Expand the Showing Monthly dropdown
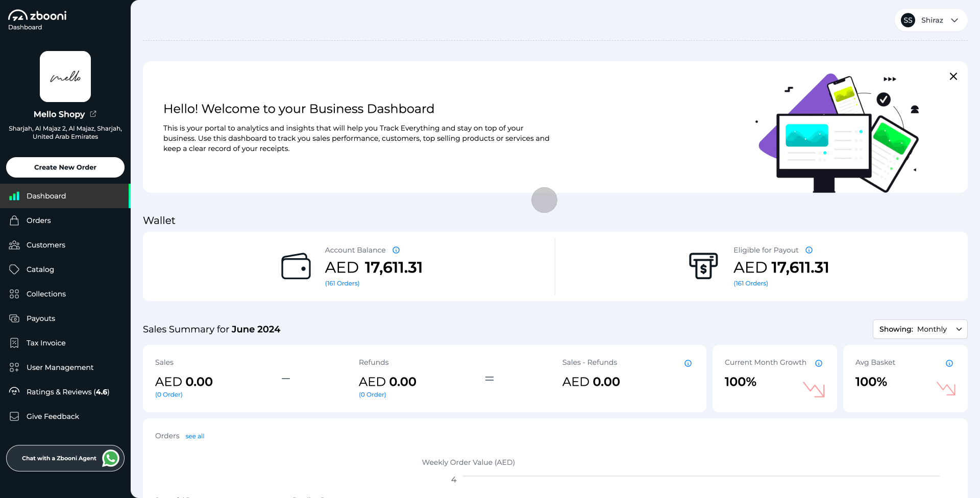 920,329
